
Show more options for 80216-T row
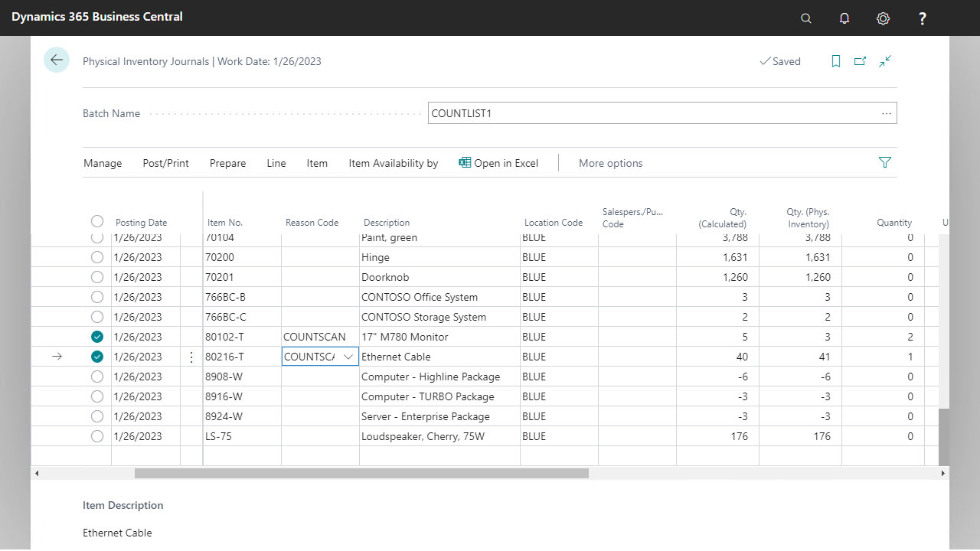coord(191,357)
